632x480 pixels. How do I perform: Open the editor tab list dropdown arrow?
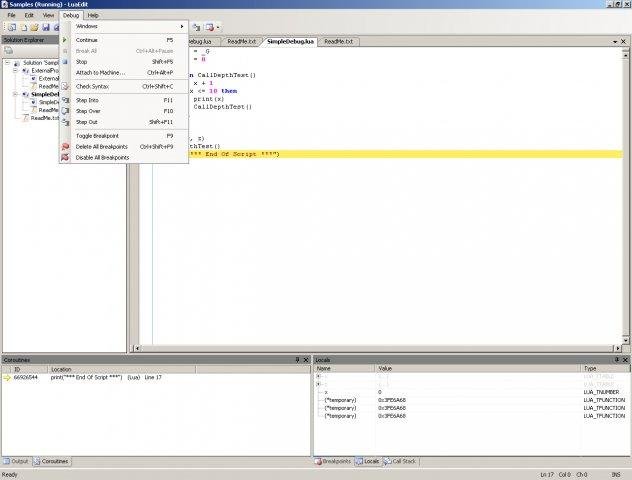[615, 42]
